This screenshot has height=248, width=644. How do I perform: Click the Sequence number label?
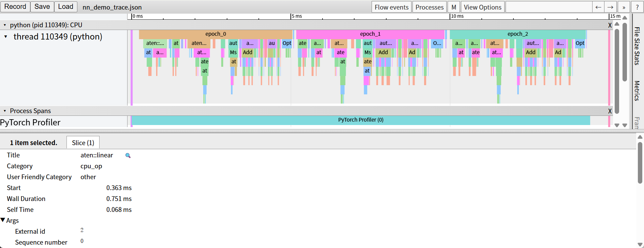point(41,243)
